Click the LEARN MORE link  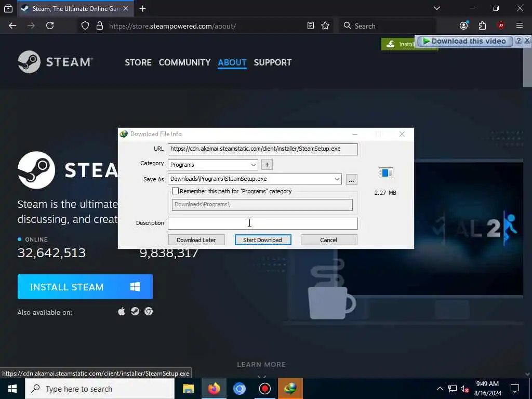[261, 365]
